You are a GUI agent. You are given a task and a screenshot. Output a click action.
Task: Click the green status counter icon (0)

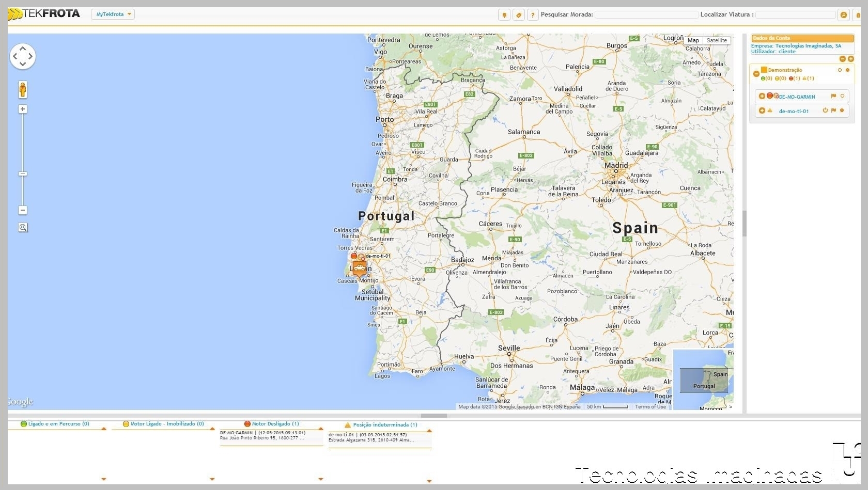tap(763, 78)
